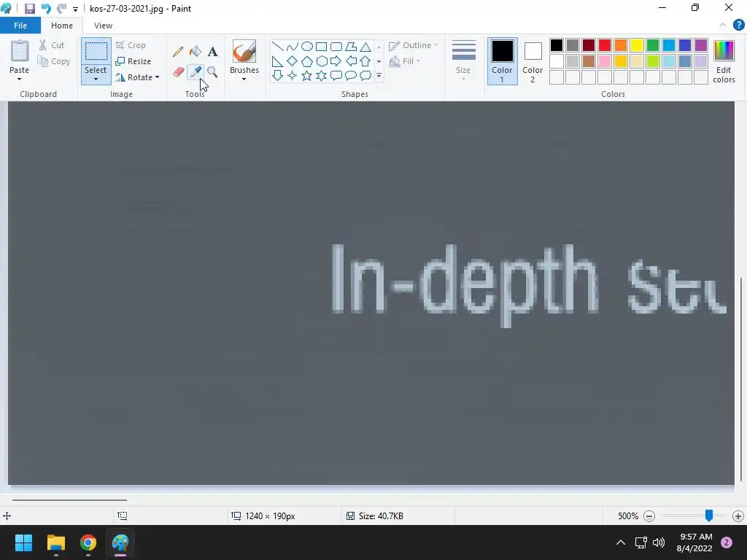Viewport: 747px width, 560px height.
Task: Open File Explorer from taskbar
Action: tap(55, 542)
